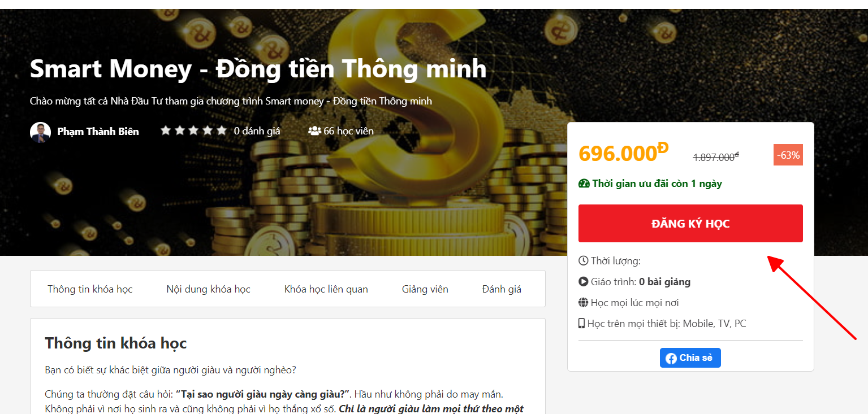The width and height of the screenshot is (868, 414).
Task: Click the ĐĂNG KÝ HỌC button
Action: (690, 224)
